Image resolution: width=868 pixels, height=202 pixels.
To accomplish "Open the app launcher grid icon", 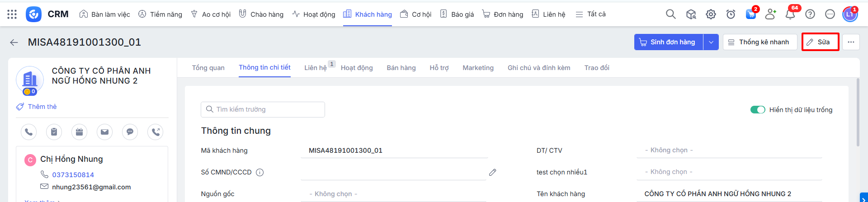I will coord(12,14).
